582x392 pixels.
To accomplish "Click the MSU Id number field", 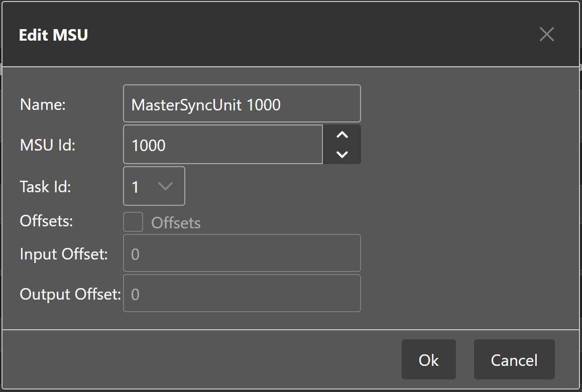I will tap(222, 145).
